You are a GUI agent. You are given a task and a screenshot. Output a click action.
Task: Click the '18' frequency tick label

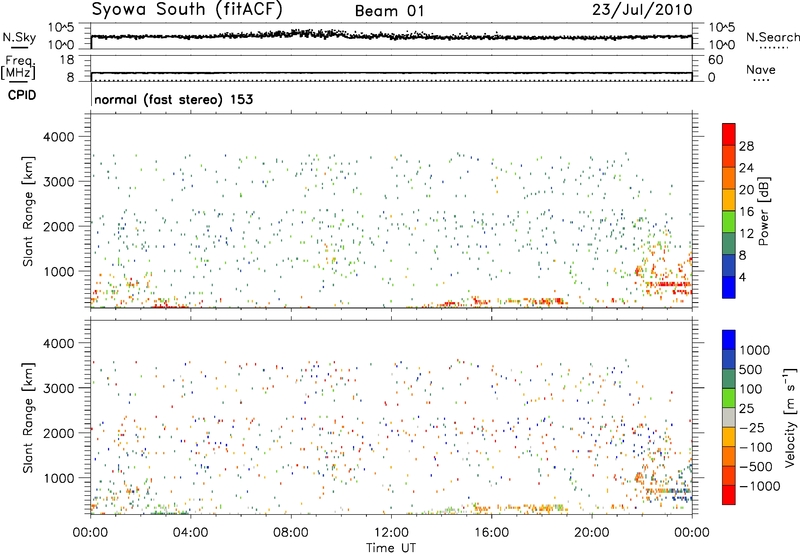click(x=66, y=60)
